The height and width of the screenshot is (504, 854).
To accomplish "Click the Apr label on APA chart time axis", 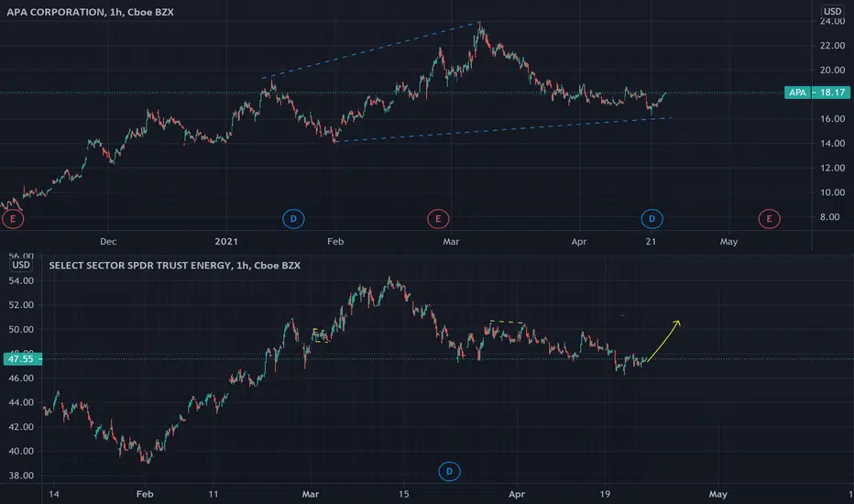I will pos(578,241).
